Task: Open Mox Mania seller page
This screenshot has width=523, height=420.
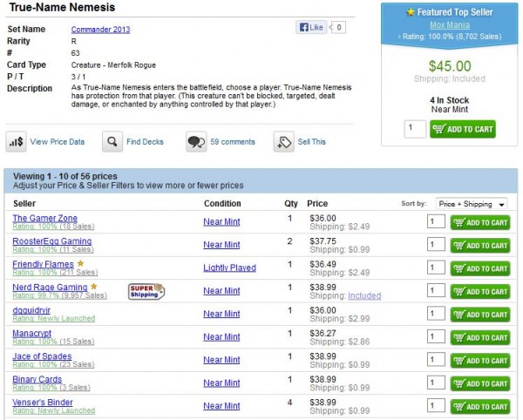Action: click(x=450, y=25)
